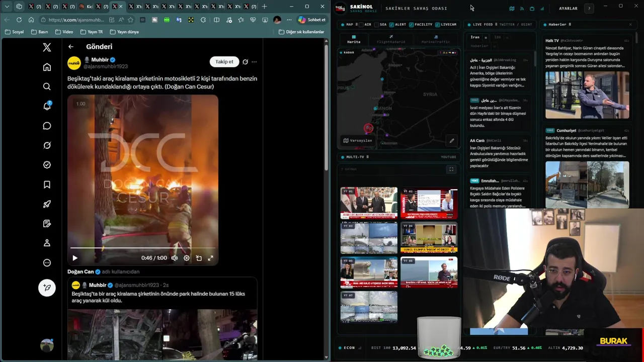Click the compose post button on X
The width and height of the screenshot is (644, 362).
pyautogui.click(x=47, y=288)
